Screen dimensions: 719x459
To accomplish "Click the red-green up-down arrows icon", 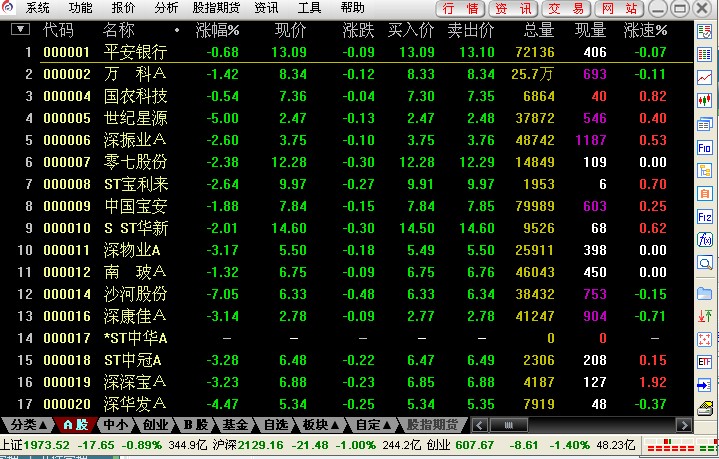I will (705, 315).
